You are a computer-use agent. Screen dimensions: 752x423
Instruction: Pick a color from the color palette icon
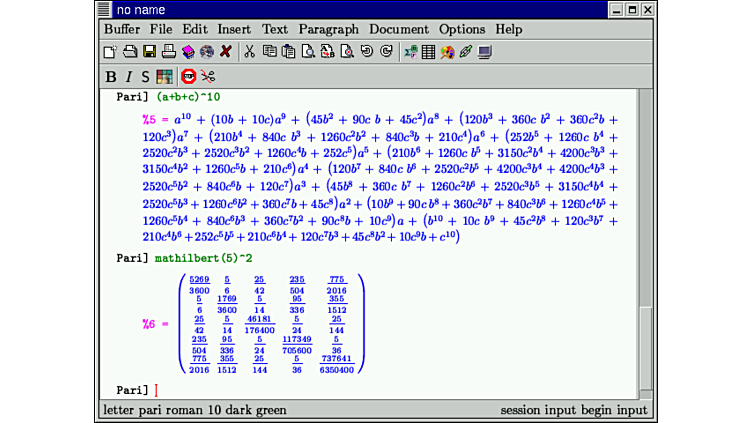click(x=164, y=76)
